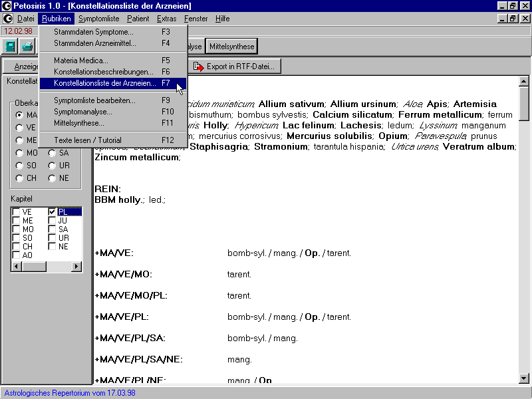Click the REIN: heading in text
This screenshot has width=532, height=399.
(108, 189)
